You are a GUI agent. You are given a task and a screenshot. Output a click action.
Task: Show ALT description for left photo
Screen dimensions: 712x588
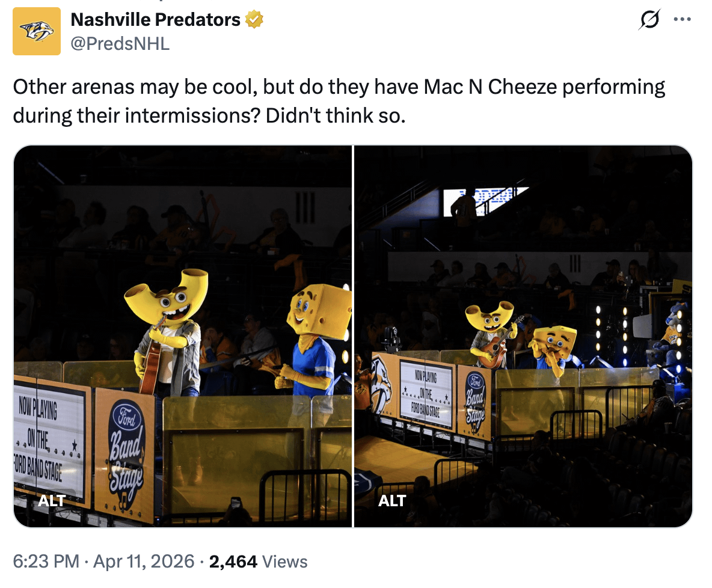coord(51,500)
